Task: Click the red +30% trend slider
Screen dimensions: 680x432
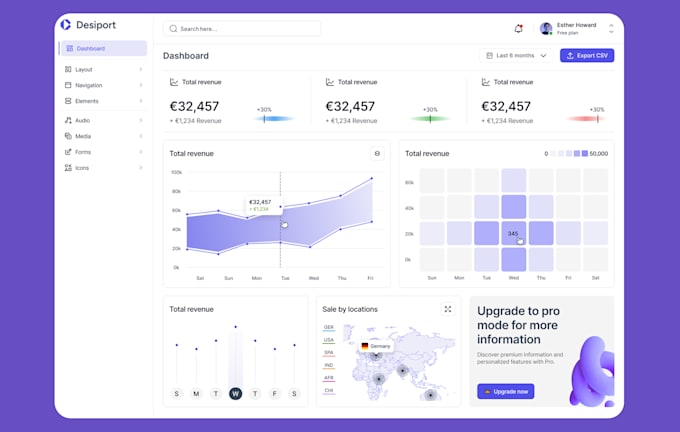Action: [587, 118]
